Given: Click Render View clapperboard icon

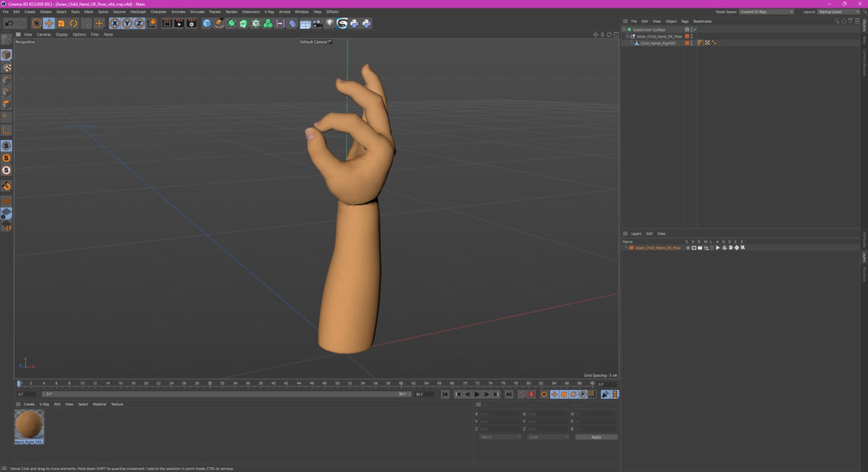Looking at the screenshot, I should tap(167, 24).
